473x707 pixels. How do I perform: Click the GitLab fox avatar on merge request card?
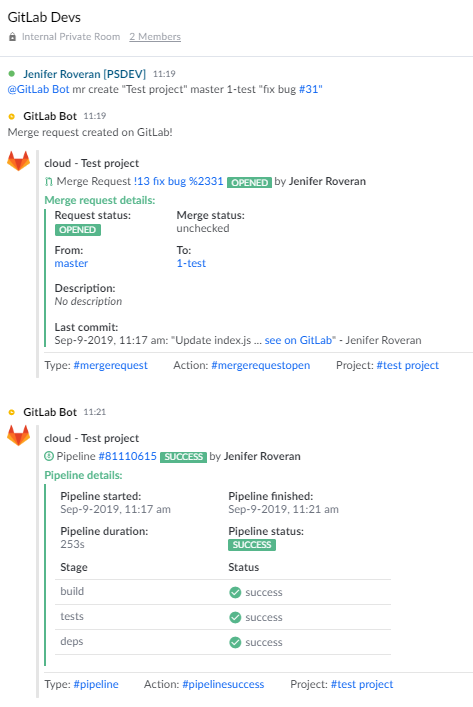18,161
